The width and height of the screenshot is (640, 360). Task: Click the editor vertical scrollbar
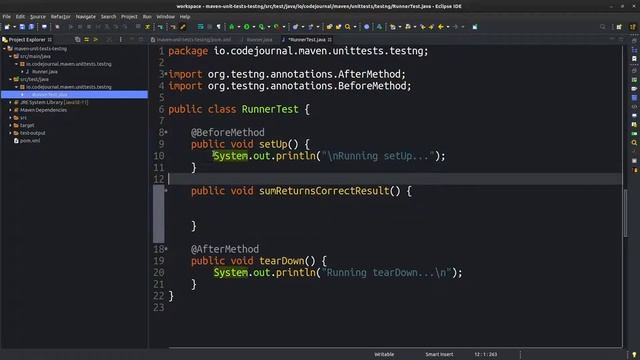[x=625, y=212]
